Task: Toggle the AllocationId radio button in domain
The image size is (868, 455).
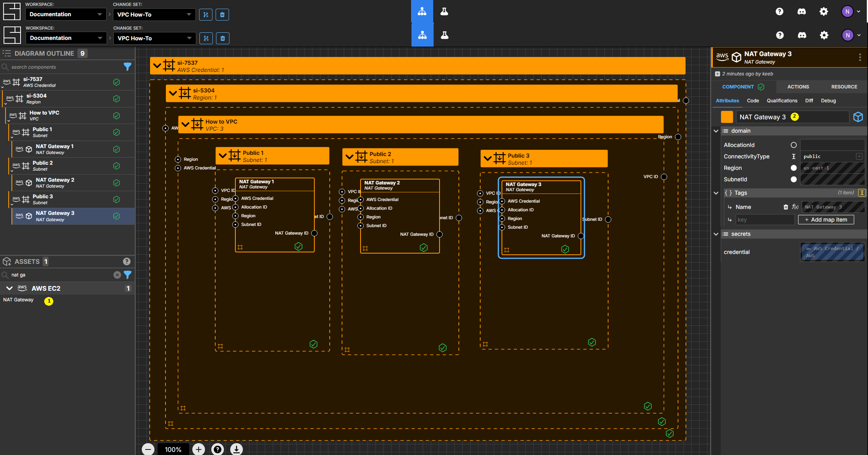Action: [x=793, y=145]
